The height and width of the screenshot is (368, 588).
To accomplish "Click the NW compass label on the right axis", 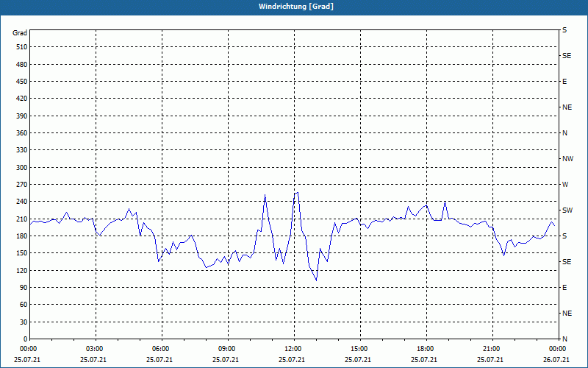I will [567, 159].
